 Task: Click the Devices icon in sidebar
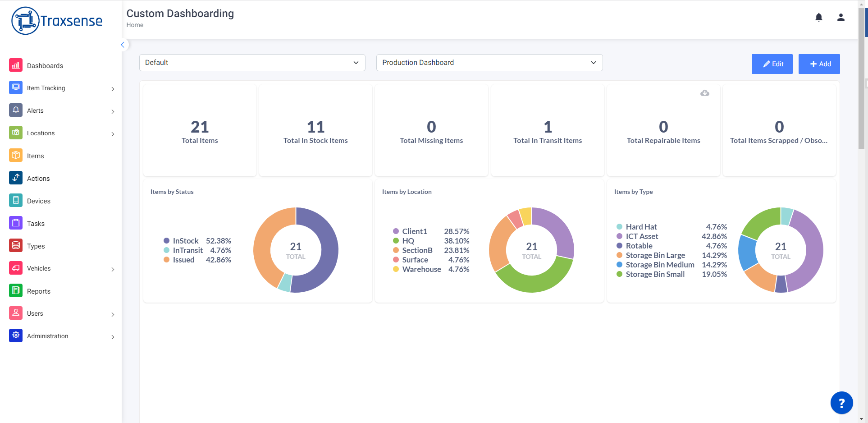[16, 201]
